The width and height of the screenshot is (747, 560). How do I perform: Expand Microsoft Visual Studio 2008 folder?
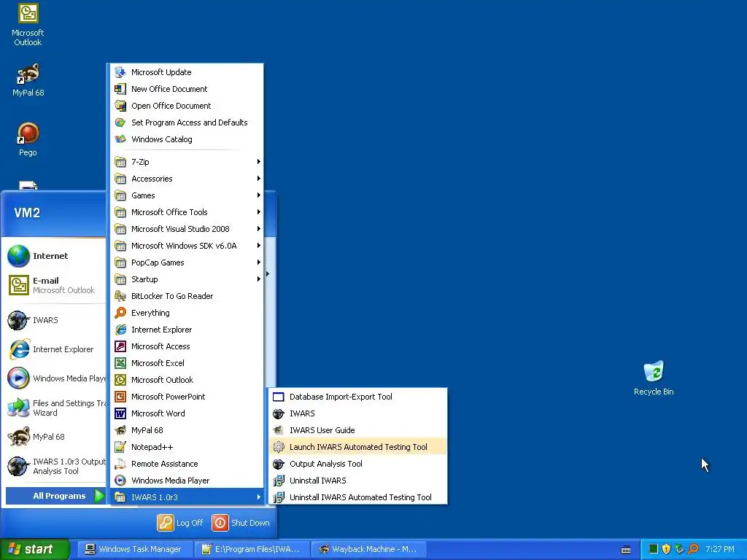tap(187, 229)
